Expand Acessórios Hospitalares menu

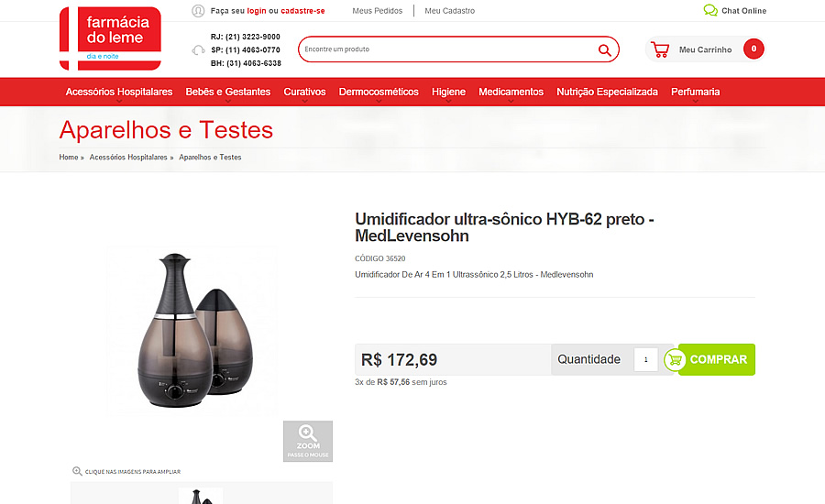(x=119, y=92)
